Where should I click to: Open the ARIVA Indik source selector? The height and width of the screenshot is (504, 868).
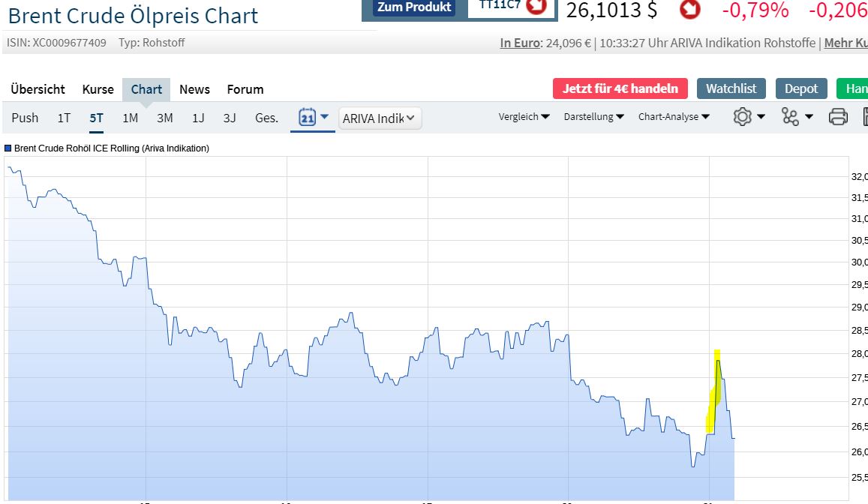(380, 118)
